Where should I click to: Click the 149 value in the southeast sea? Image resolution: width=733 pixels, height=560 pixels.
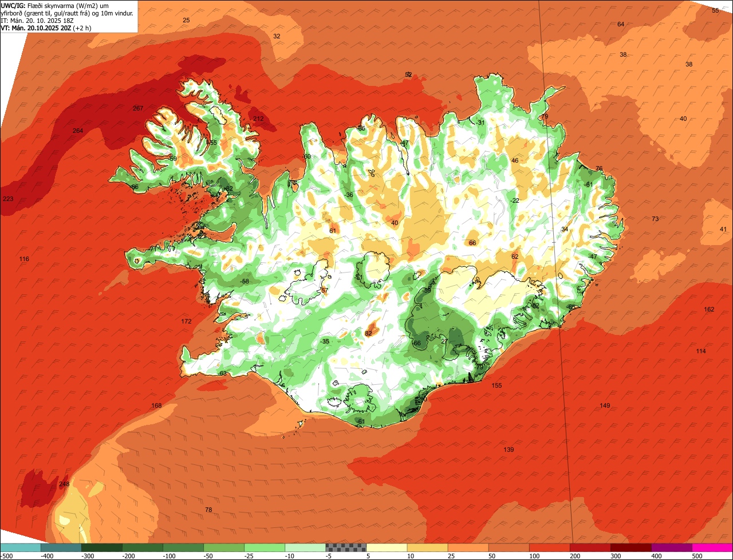click(605, 405)
